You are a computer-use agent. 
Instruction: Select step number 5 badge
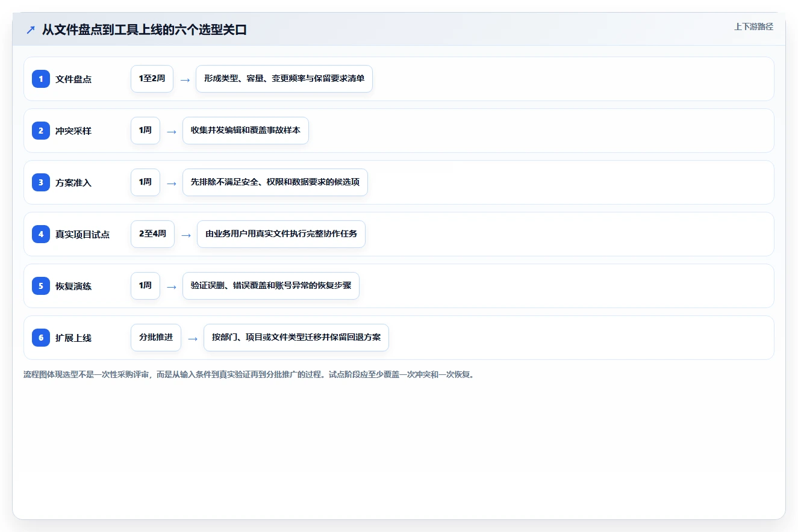point(41,286)
